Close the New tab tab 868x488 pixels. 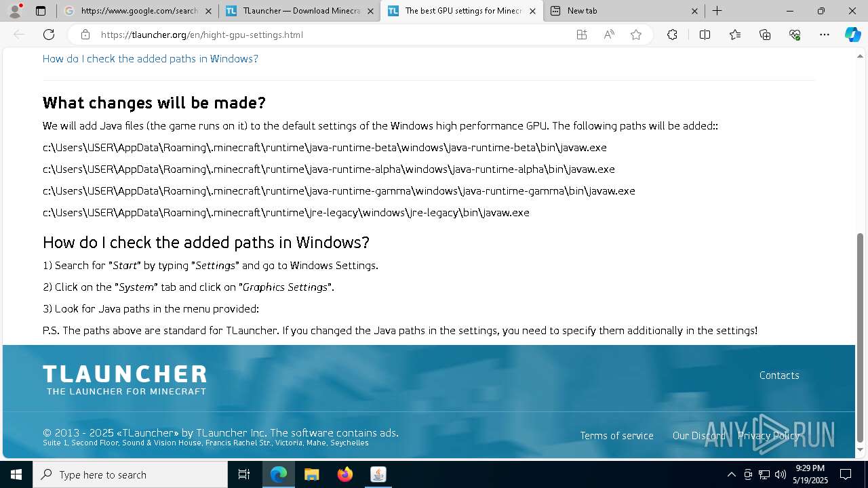point(694,11)
